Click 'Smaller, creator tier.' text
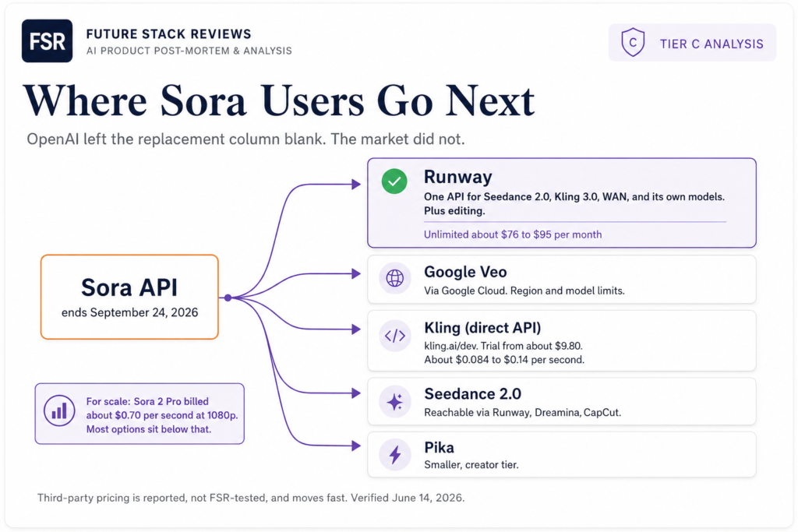This screenshot has height=532, width=798. point(471,465)
